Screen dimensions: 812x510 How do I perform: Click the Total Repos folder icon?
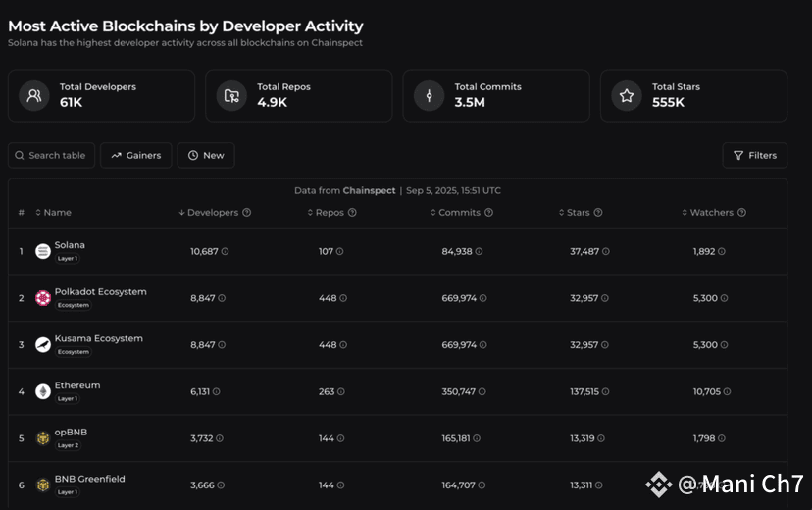click(231, 96)
